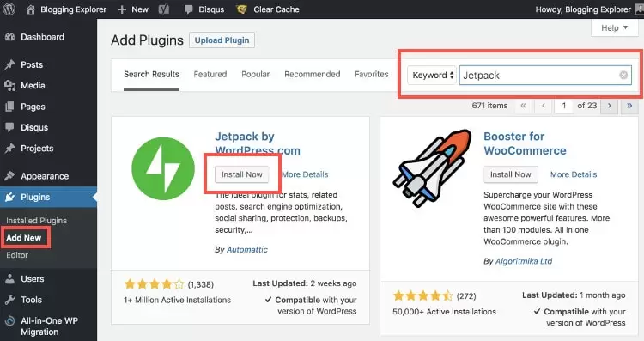Viewport: 644px width, 341px height.
Task: Click the Algoritmika Ltd author link
Action: [524, 261]
